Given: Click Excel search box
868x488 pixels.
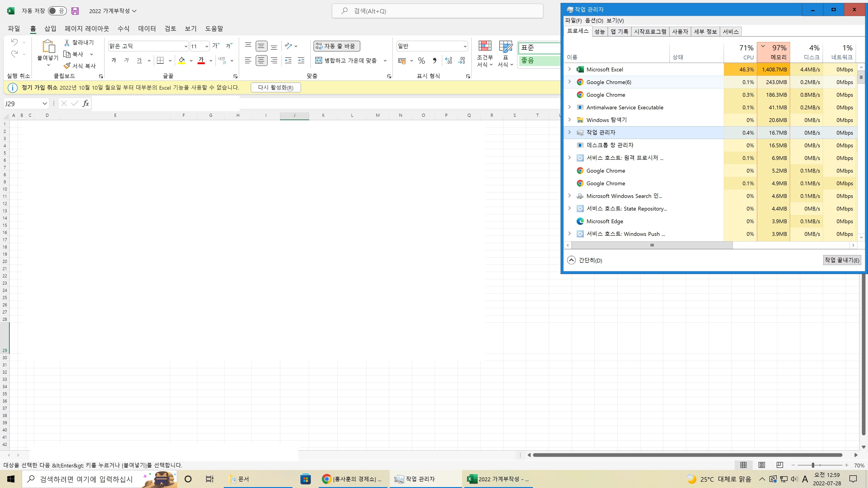Looking at the screenshot, I should pos(437,11).
